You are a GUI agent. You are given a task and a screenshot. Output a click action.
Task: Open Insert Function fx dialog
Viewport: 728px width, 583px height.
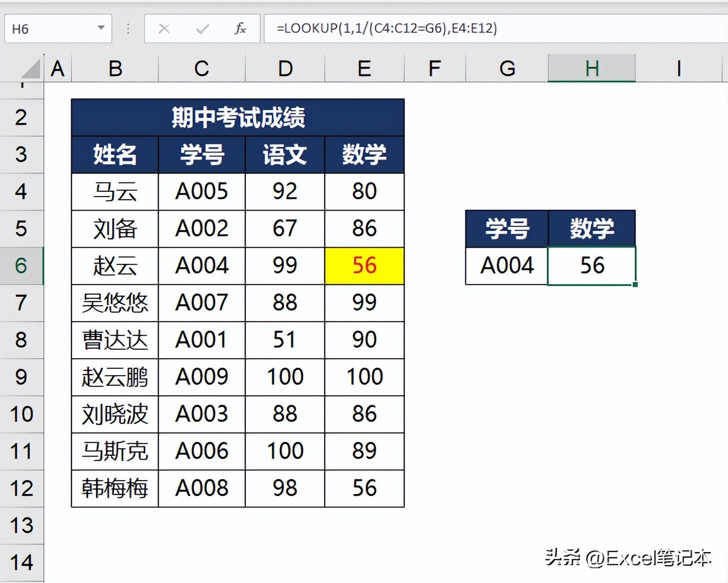[240, 29]
